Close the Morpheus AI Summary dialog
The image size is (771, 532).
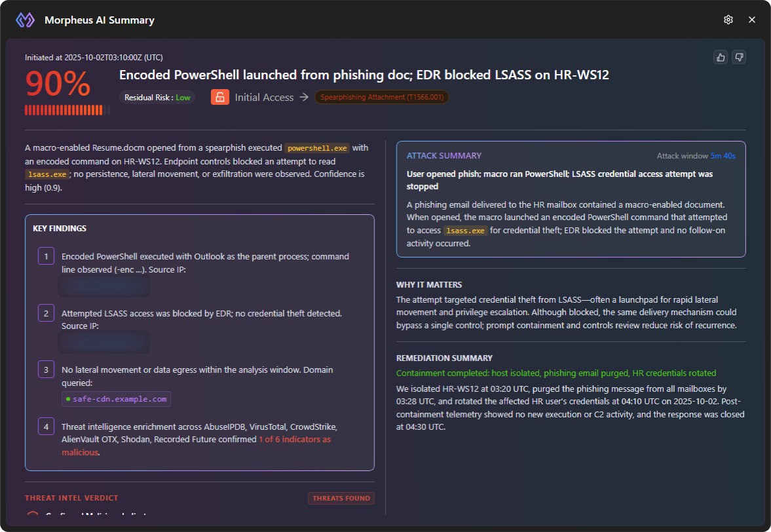(752, 20)
